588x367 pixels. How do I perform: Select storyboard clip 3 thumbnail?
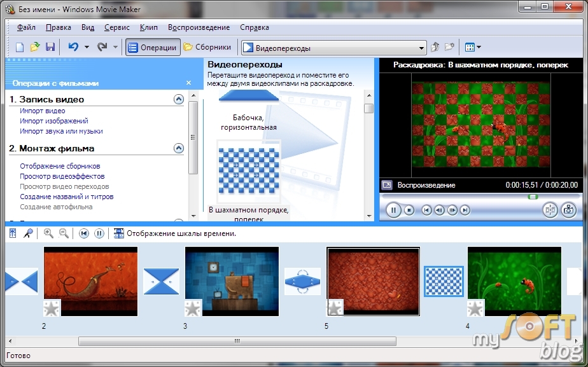232,281
